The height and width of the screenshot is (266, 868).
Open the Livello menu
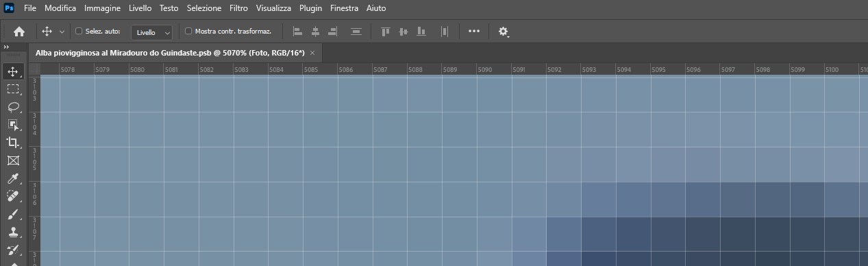(140, 8)
